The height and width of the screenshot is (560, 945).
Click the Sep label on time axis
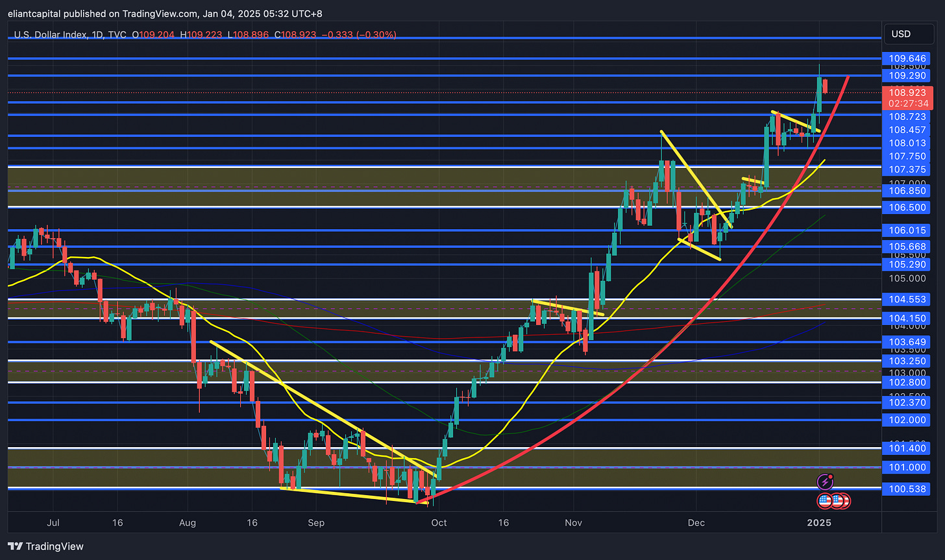tap(316, 522)
